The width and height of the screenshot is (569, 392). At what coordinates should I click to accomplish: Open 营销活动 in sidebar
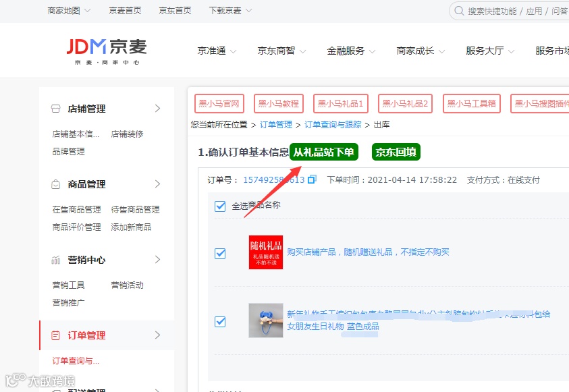click(127, 285)
